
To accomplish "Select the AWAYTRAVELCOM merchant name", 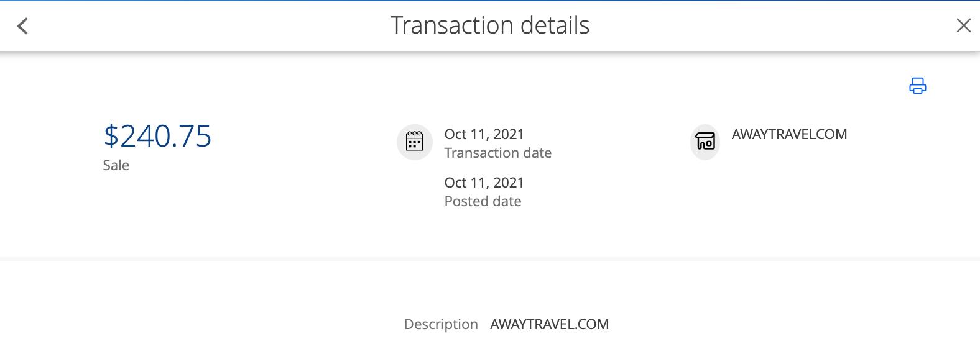I will [789, 134].
